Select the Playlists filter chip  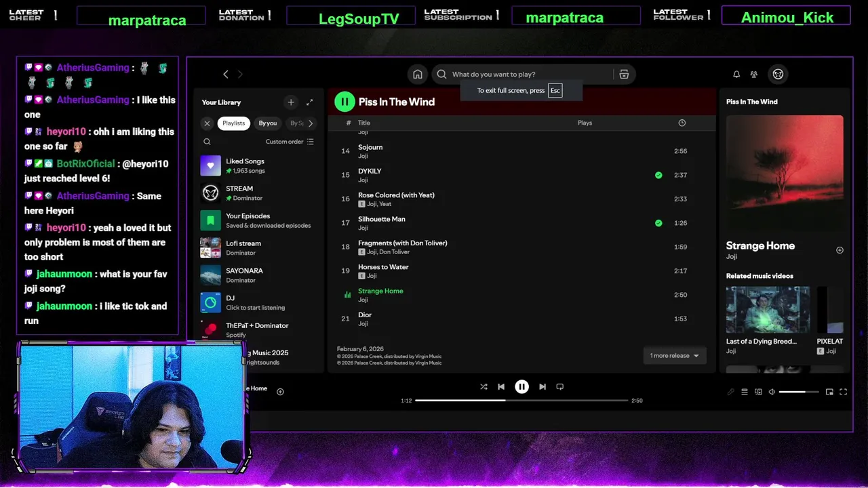coord(234,123)
